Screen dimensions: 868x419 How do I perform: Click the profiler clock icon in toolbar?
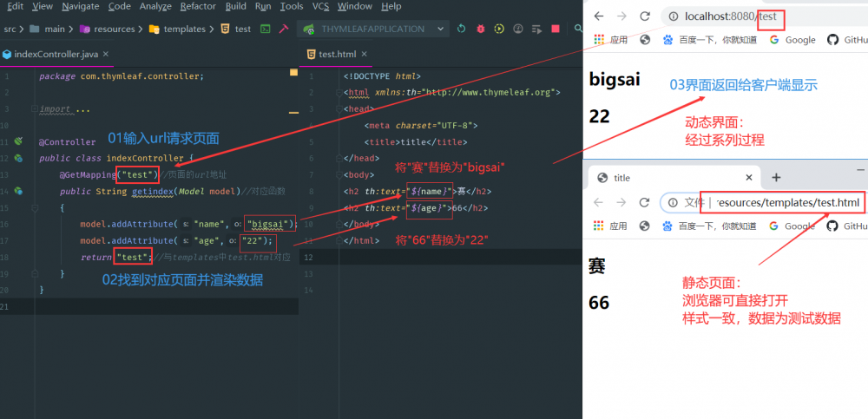(x=518, y=29)
